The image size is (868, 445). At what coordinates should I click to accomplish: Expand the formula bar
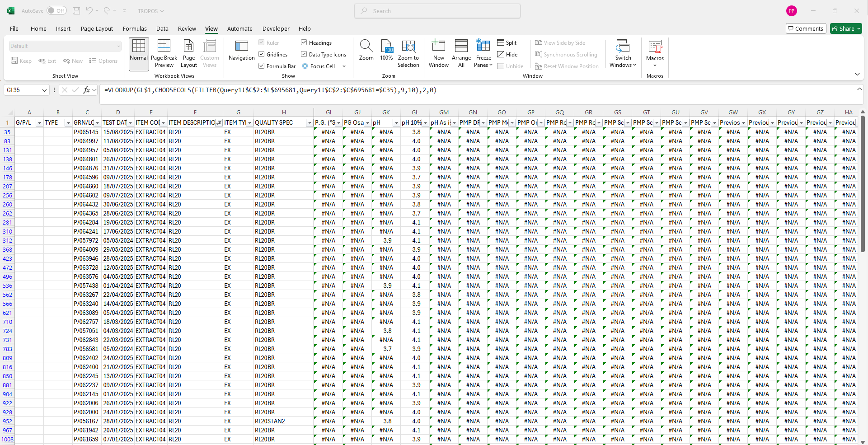coord(859,89)
